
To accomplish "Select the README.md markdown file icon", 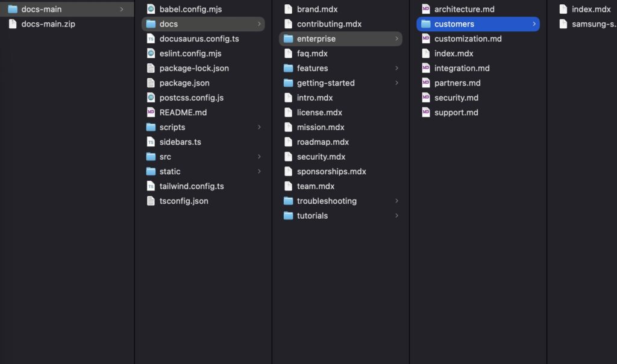I will [151, 113].
